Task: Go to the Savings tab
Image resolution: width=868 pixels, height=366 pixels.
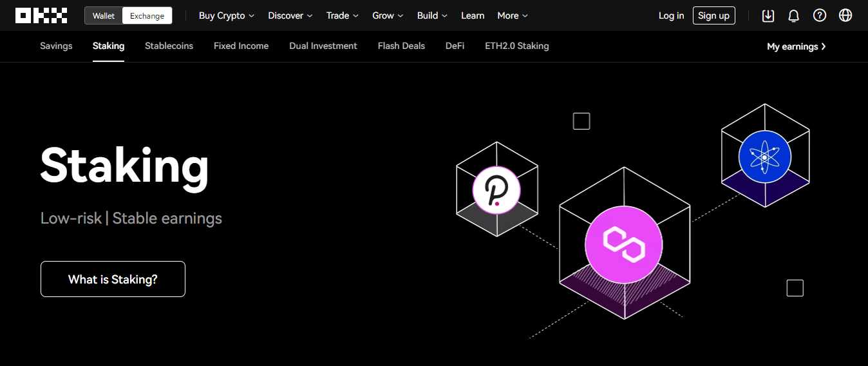Action: click(x=56, y=46)
